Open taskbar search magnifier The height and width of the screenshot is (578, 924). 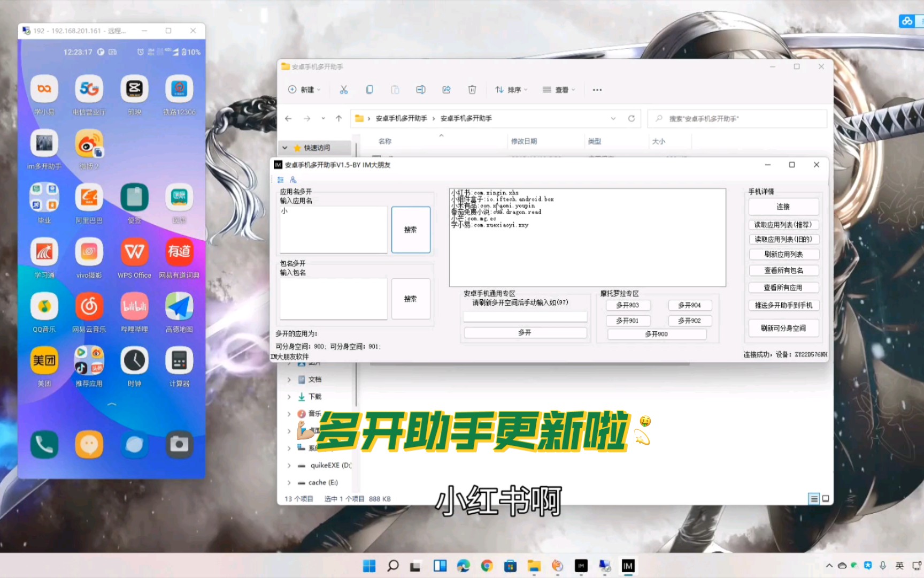point(393,566)
